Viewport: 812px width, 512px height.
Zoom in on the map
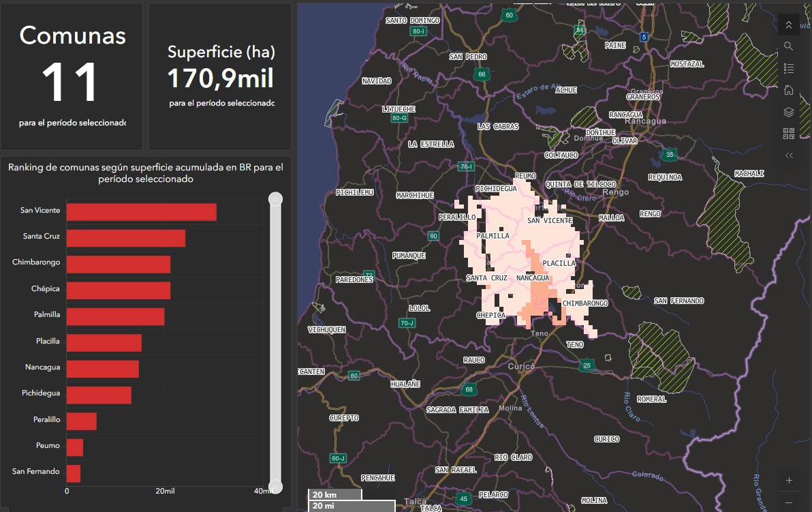[x=789, y=480]
